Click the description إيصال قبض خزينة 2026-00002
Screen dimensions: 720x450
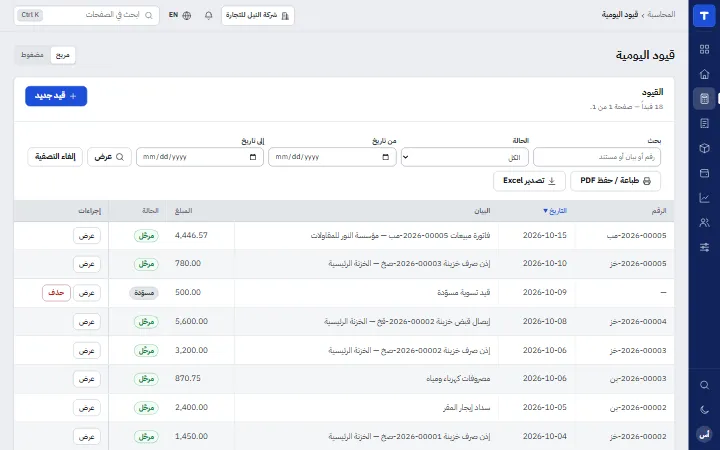coord(407,321)
